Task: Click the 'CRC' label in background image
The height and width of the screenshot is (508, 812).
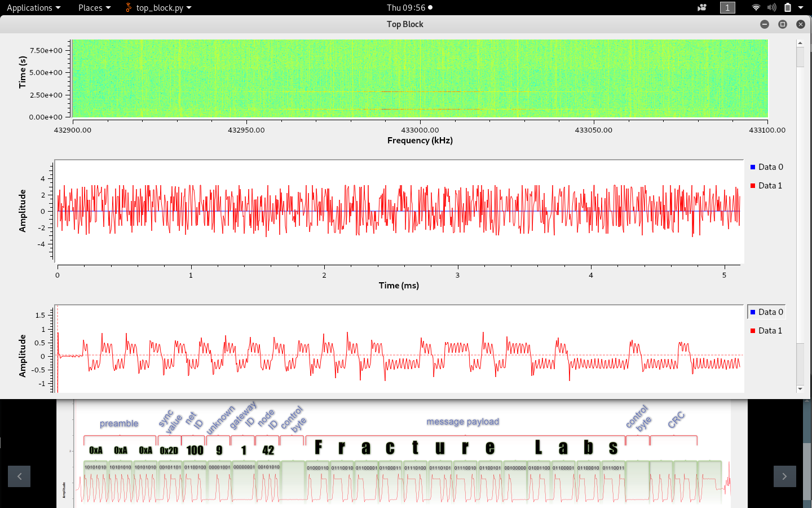Action: click(676, 419)
